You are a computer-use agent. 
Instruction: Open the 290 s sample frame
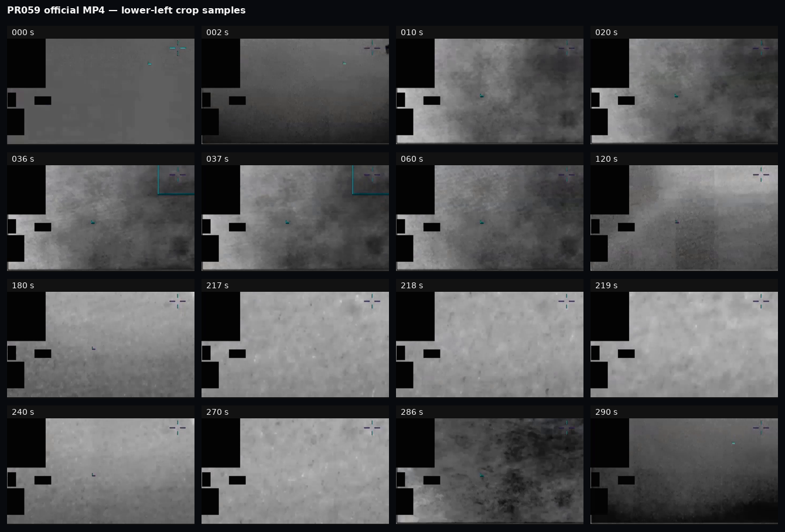(684, 471)
